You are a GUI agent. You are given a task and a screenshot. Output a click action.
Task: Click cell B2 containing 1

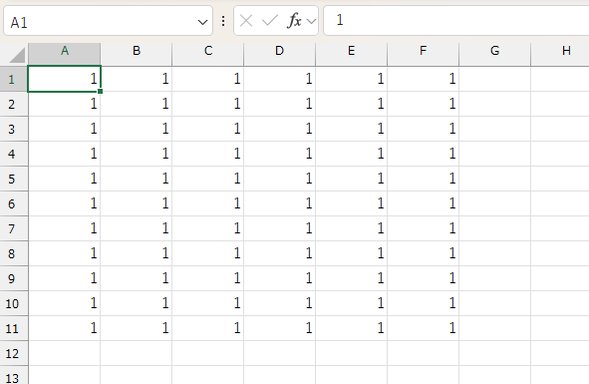coord(136,104)
